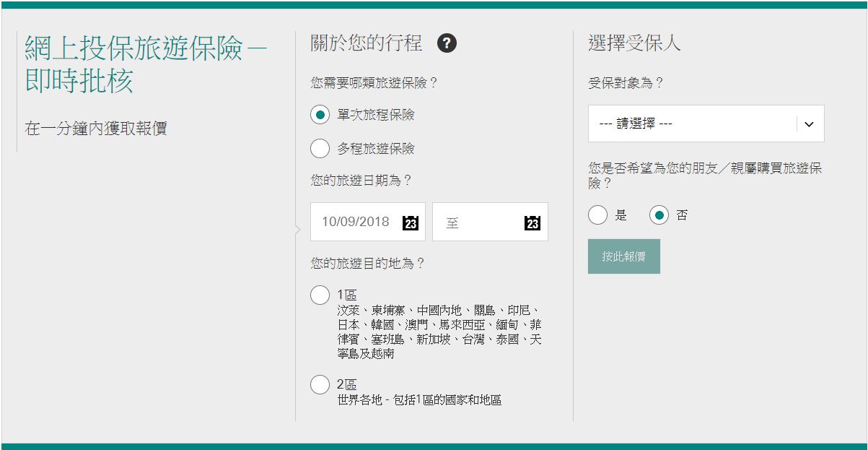Choose the 1區 destination radio button
This screenshot has height=450, width=868.
[x=320, y=295]
